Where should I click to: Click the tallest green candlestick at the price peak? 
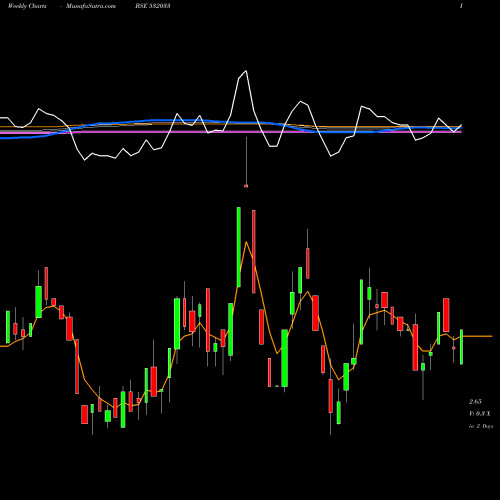[x=239, y=247]
